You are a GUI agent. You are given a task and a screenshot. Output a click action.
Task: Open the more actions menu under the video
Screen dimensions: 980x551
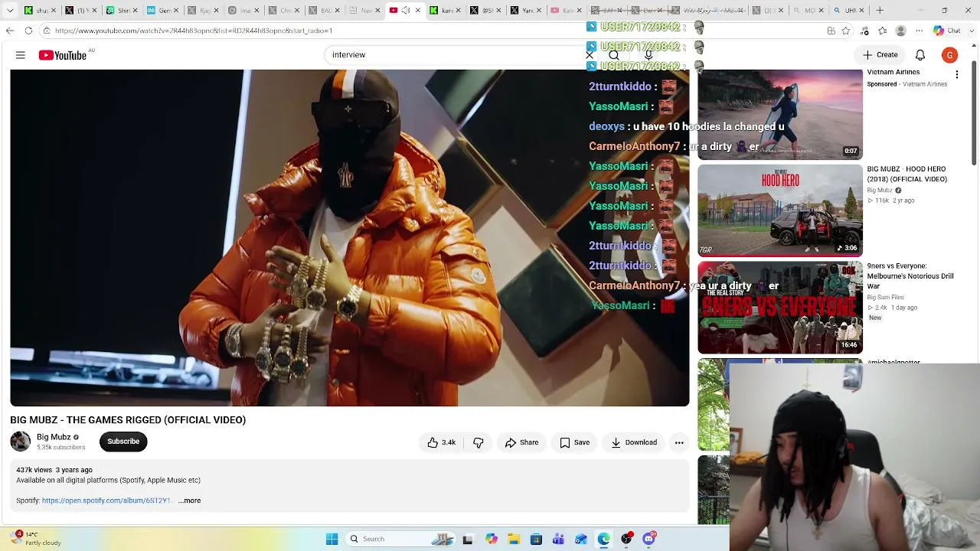679,442
